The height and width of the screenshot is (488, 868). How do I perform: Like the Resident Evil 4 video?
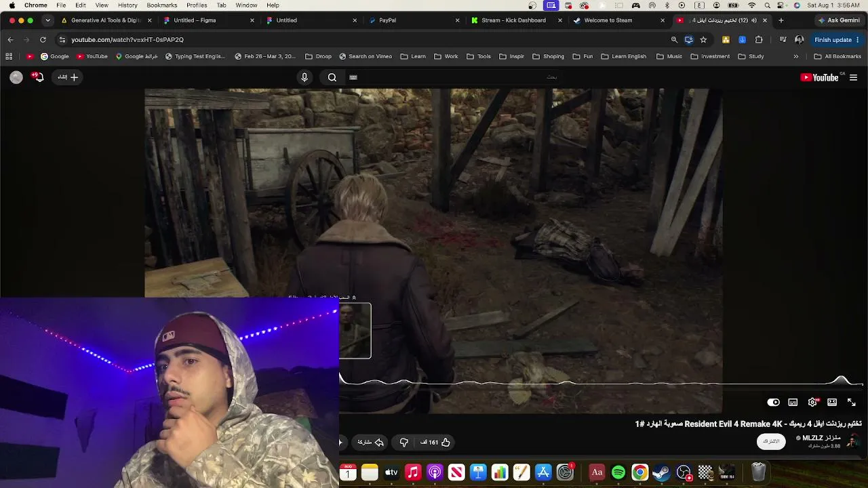pos(435,443)
